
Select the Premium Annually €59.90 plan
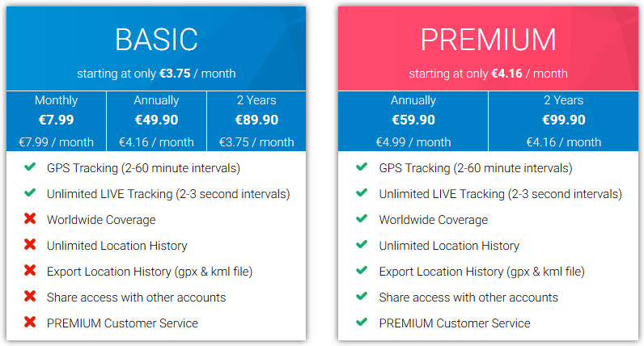tap(413, 121)
